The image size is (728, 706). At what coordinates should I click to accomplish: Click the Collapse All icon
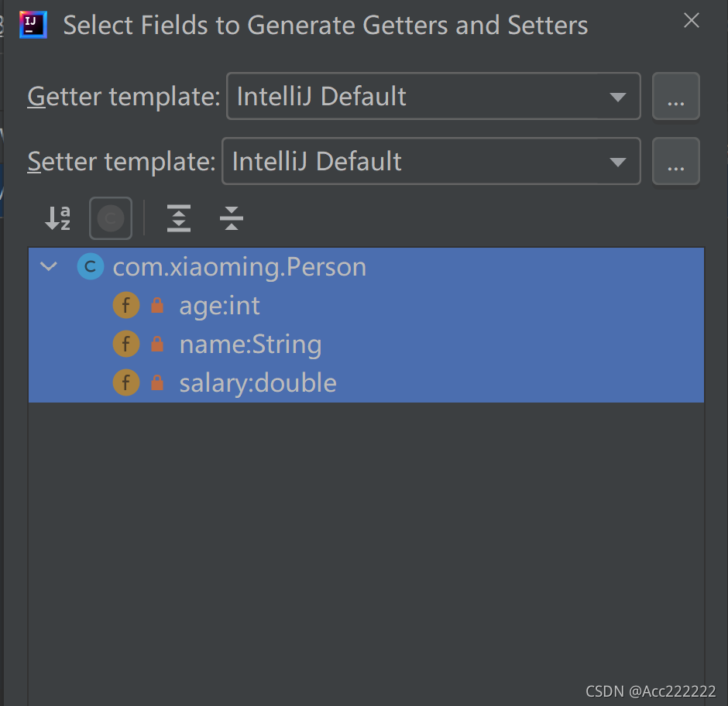coord(232,218)
